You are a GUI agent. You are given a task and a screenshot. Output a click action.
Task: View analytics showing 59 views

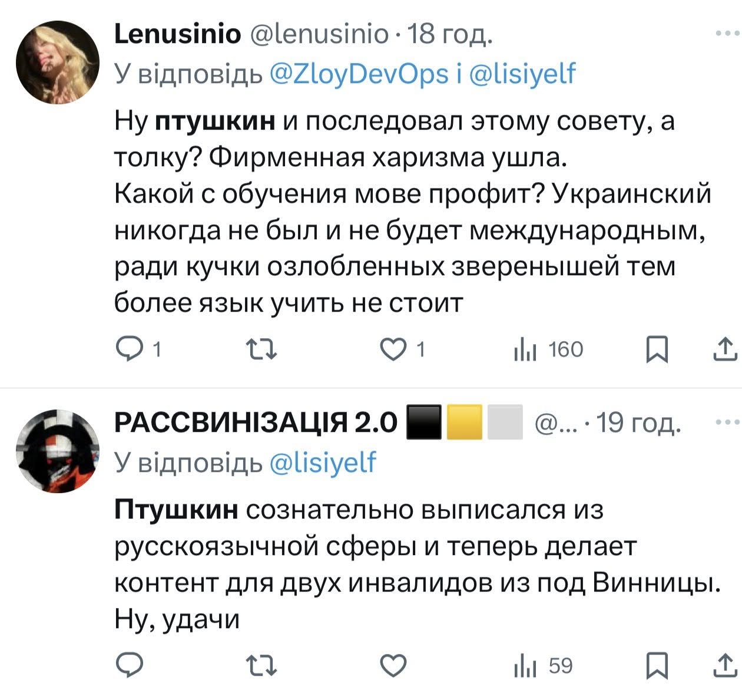[x=543, y=666]
